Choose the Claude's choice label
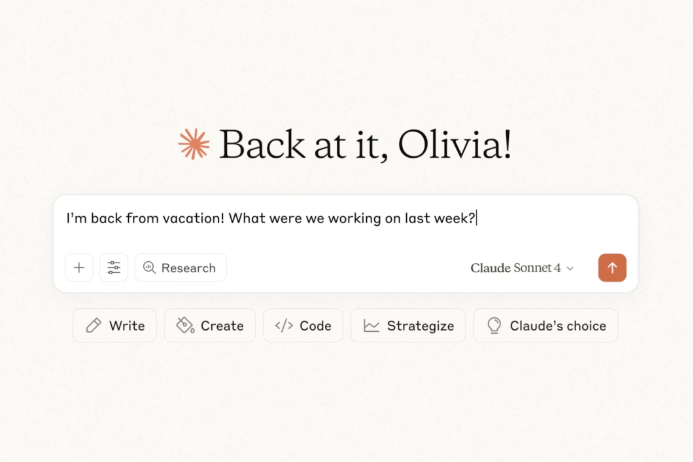The height and width of the screenshot is (462, 693). click(558, 326)
